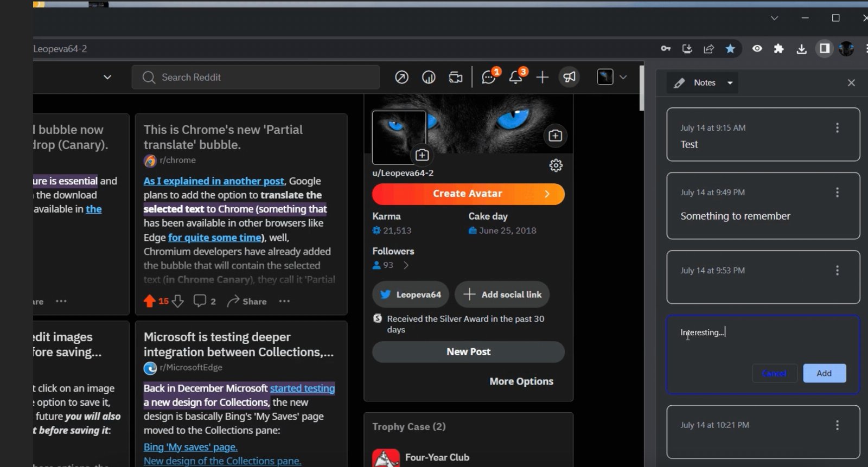Screen dimensions: 868x467
Task: Click the eye extension icon
Action: click(x=757, y=49)
